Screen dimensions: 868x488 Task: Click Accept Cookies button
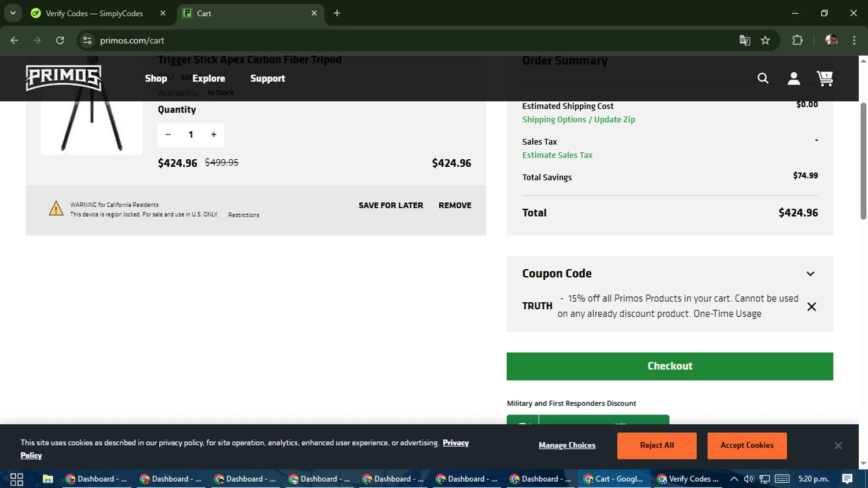pos(747,446)
